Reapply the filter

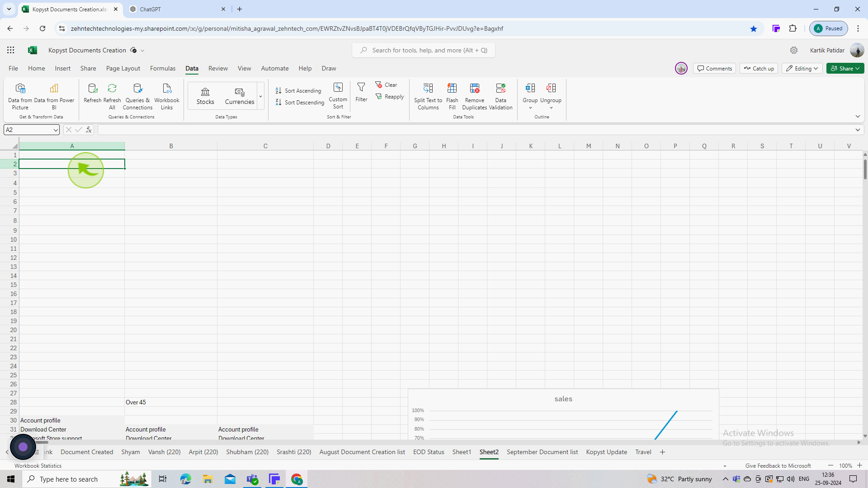(x=389, y=97)
